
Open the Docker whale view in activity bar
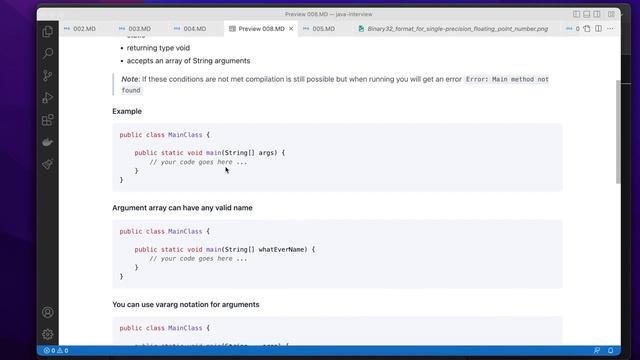48,142
